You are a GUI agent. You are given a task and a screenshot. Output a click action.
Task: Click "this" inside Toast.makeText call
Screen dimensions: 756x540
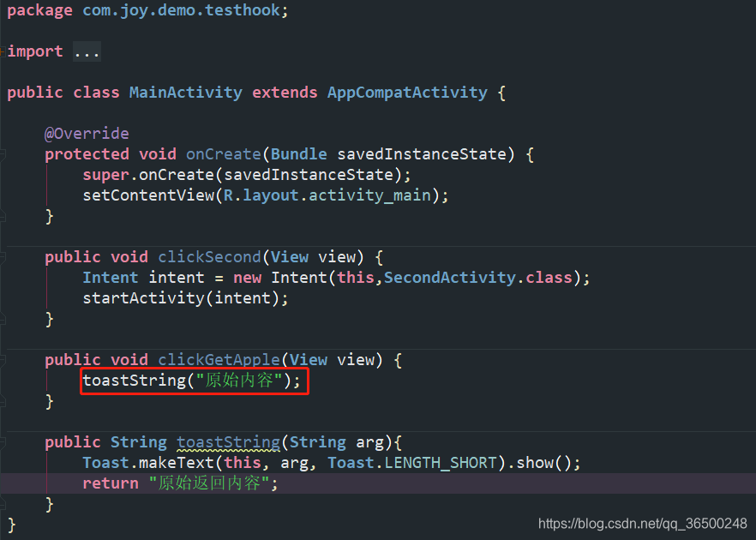click(243, 463)
